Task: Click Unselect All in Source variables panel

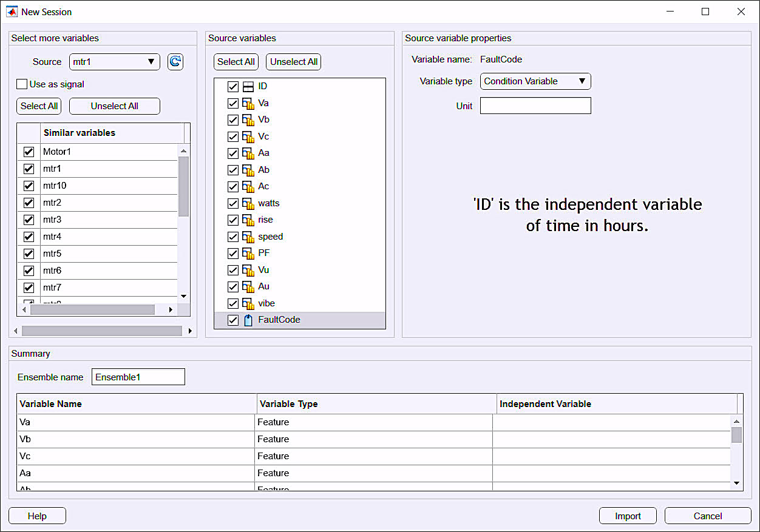Action: pos(294,62)
